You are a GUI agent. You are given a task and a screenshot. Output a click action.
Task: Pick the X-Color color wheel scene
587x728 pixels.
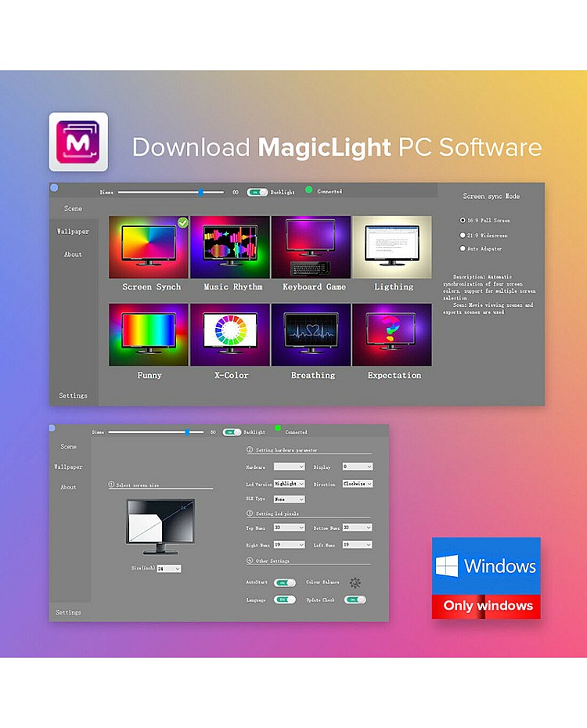tap(230, 335)
